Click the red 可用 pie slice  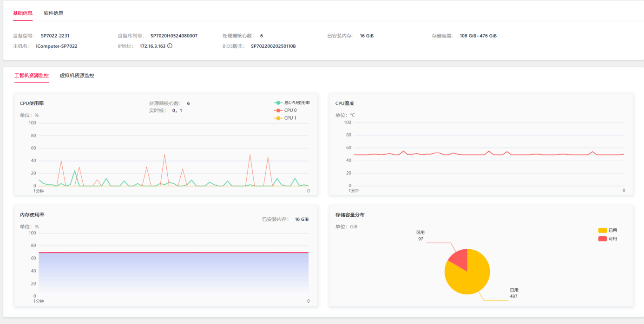point(458,259)
